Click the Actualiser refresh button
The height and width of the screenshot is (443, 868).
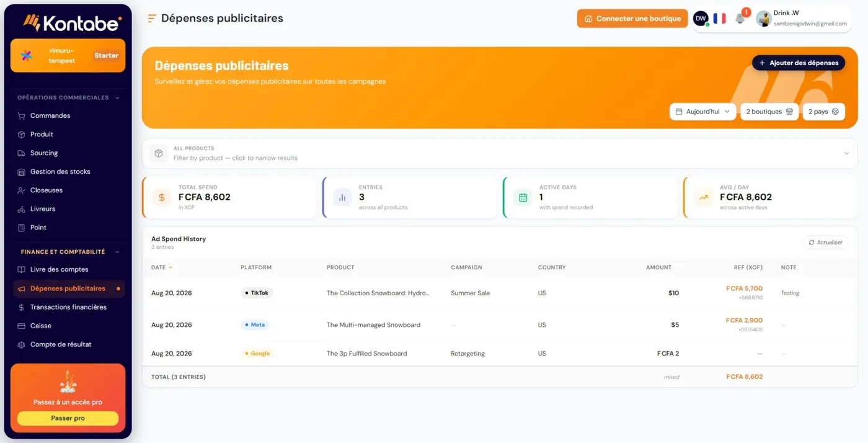(x=826, y=243)
